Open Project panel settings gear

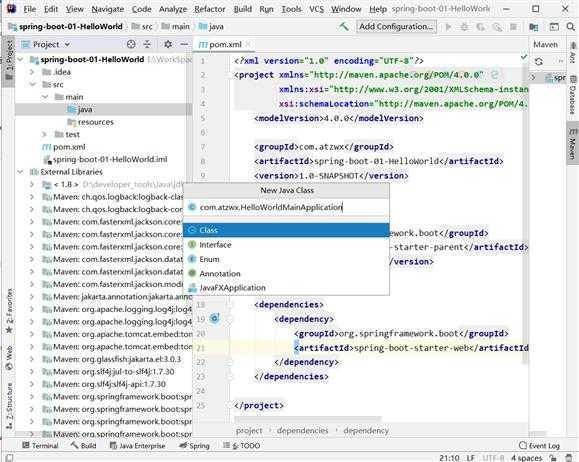[168, 44]
